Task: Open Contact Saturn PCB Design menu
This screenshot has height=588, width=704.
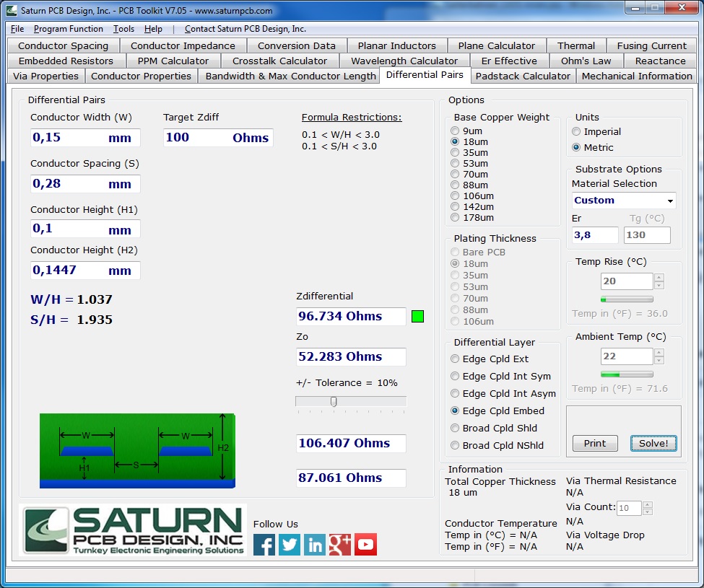Action: click(245, 29)
